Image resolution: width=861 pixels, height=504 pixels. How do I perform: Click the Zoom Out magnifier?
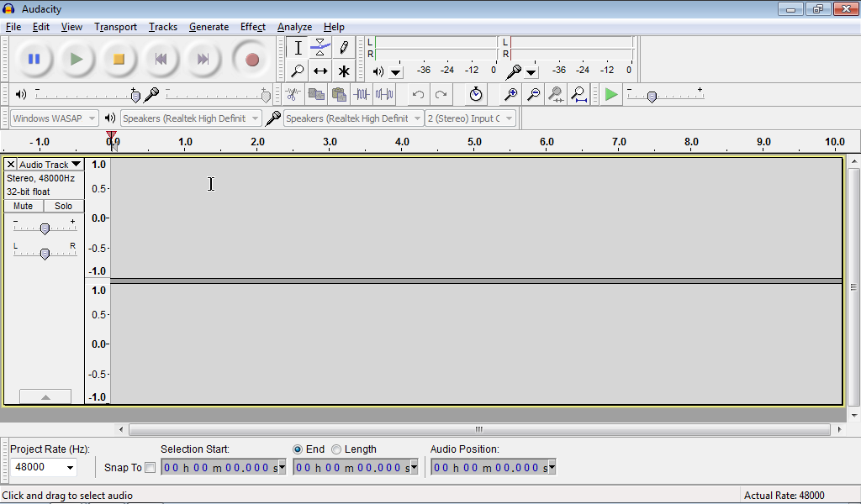[x=533, y=94]
